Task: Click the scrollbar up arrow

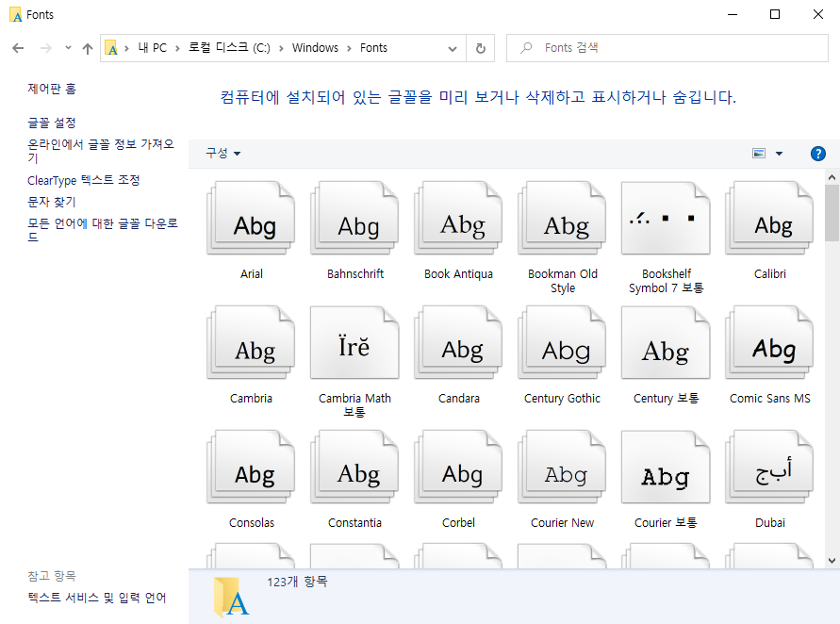Action: [832, 177]
